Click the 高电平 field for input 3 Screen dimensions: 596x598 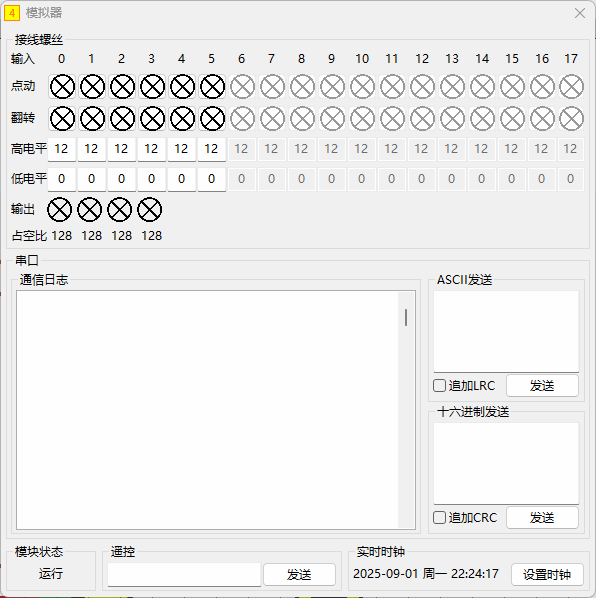[152, 149]
